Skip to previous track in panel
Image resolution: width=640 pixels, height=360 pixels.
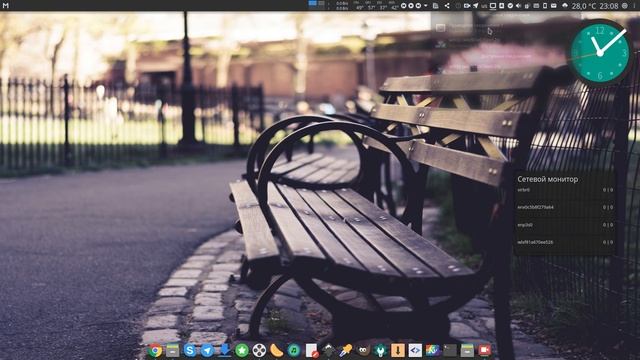[x=403, y=6]
